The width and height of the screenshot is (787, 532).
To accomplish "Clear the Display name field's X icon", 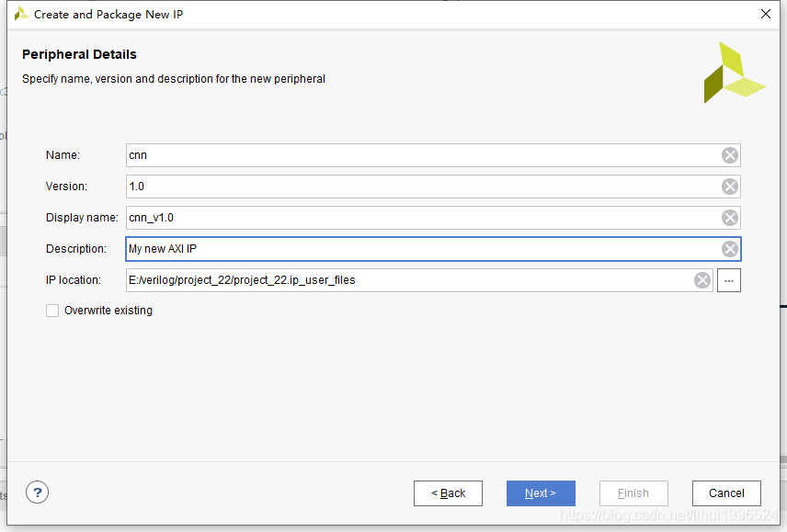I will (x=730, y=218).
